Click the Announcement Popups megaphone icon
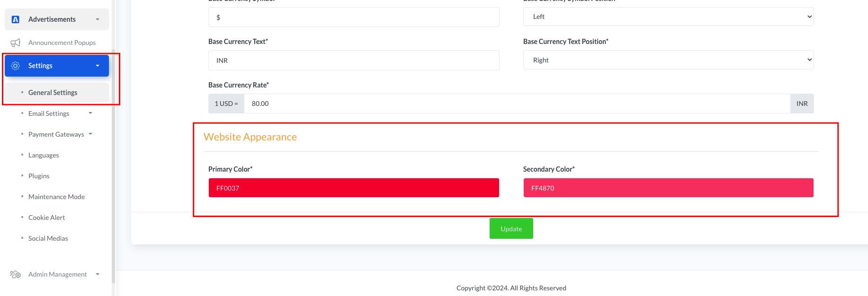This screenshot has height=296, width=868. 16,43
